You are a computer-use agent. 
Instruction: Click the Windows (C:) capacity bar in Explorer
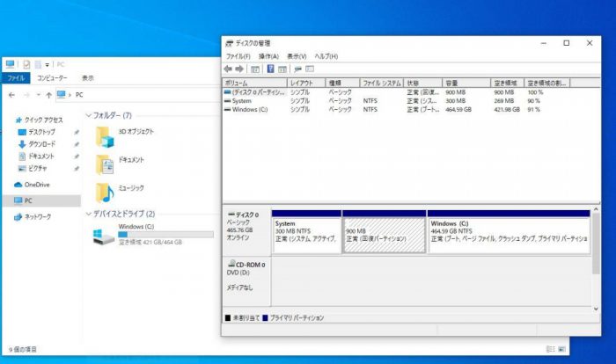(165, 235)
